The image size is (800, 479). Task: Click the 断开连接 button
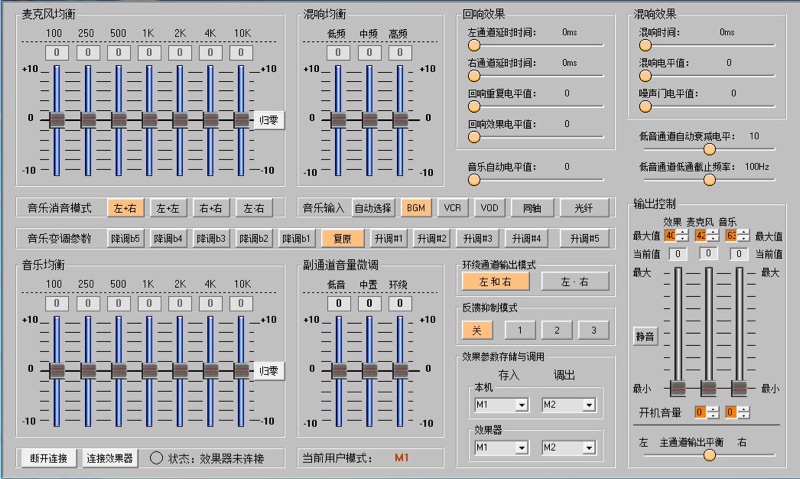coord(48,459)
